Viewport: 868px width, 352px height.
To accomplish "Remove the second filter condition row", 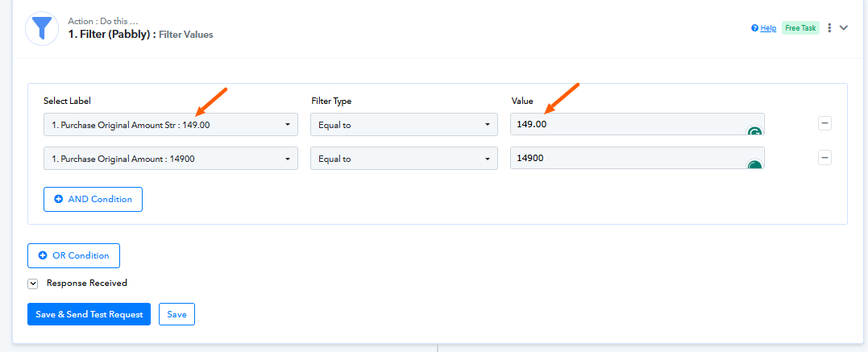I will click(824, 158).
